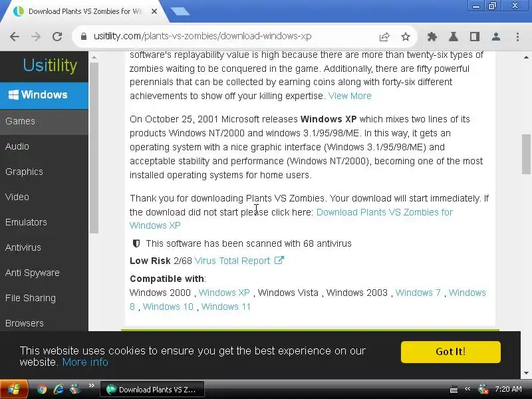The width and height of the screenshot is (532, 399).
Task: Open the Virus Total Report link
Action: click(x=232, y=261)
